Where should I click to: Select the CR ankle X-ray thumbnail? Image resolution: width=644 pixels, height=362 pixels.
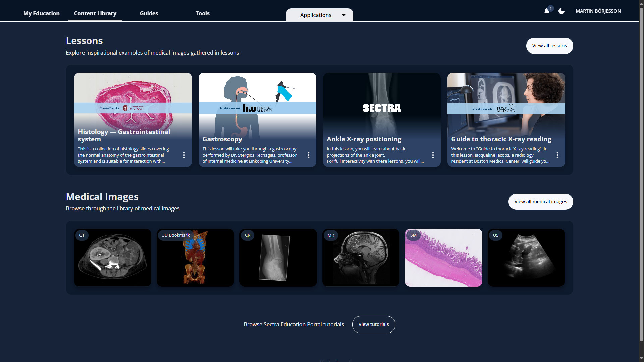(278, 257)
